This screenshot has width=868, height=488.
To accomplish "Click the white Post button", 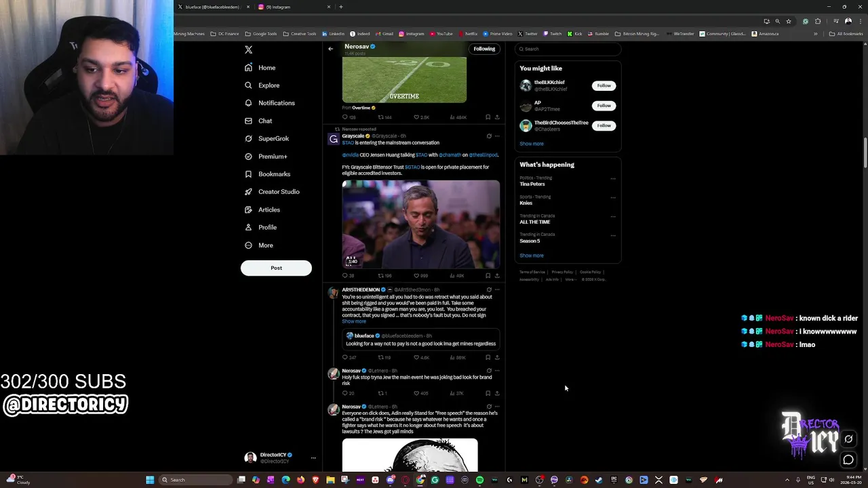I will click(276, 268).
